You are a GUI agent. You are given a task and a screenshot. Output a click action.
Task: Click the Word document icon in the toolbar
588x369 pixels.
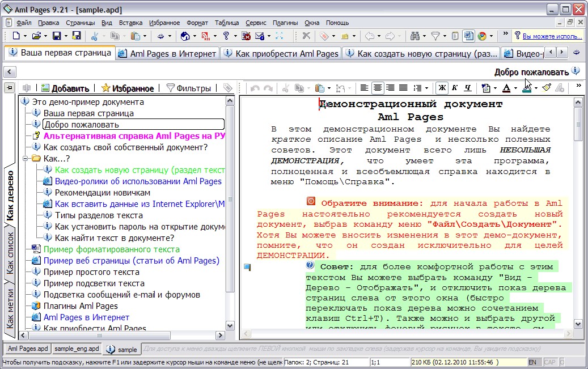point(468,36)
